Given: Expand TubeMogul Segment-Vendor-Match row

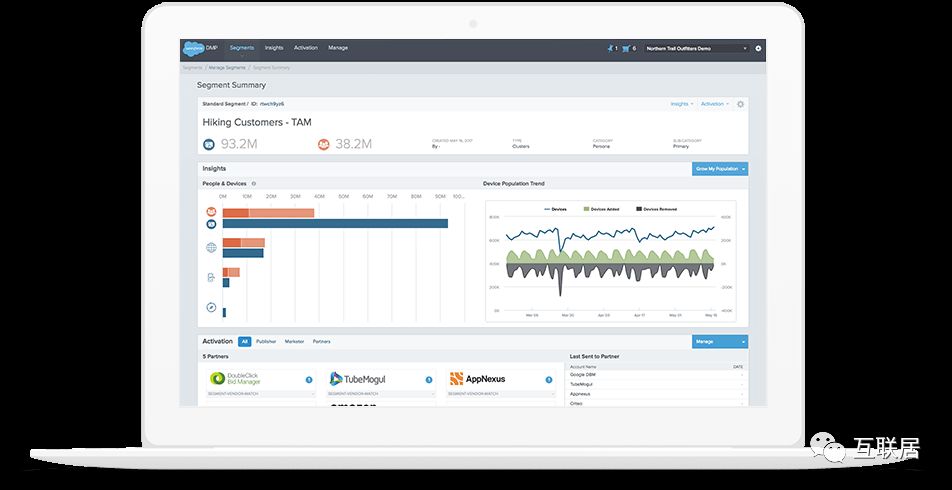Looking at the screenshot, I should pos(381,394).
